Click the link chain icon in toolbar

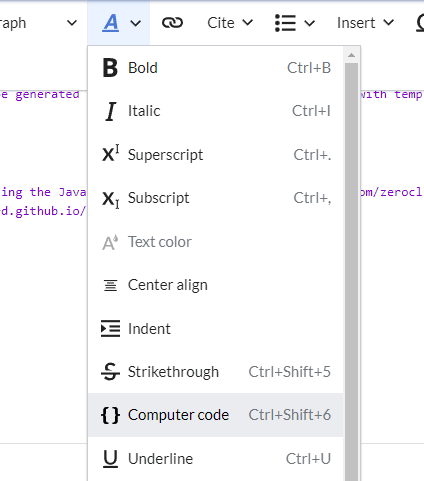tap(172, 23)
